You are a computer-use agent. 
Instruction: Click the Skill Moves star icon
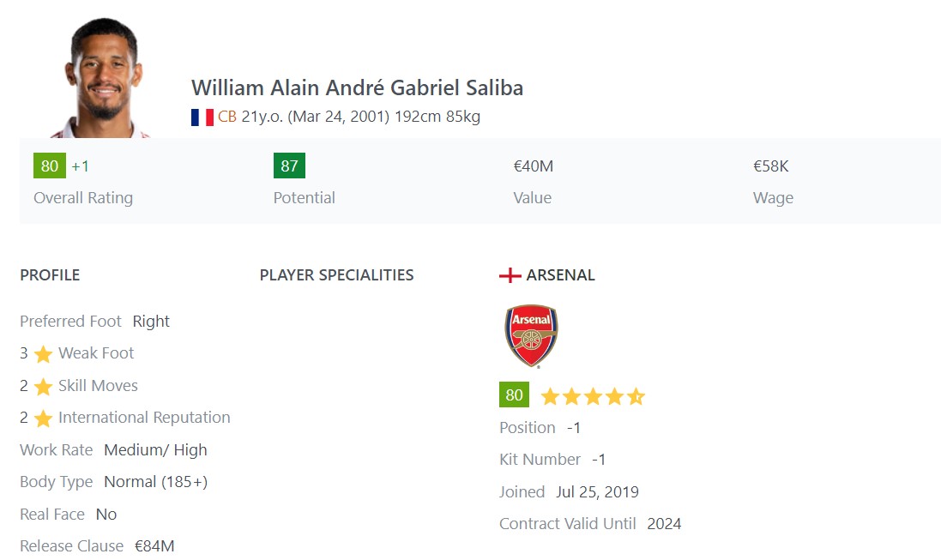tap(43, 387)
